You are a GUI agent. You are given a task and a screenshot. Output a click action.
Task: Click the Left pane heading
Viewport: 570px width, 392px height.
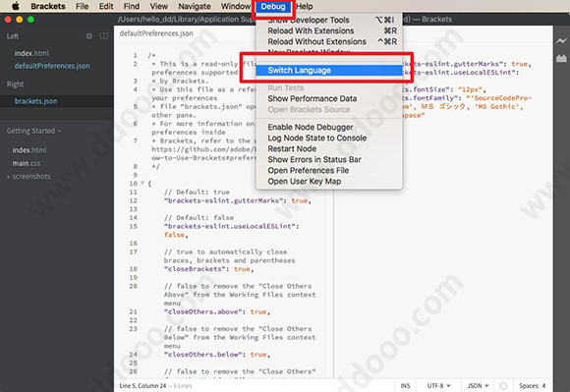13,36
